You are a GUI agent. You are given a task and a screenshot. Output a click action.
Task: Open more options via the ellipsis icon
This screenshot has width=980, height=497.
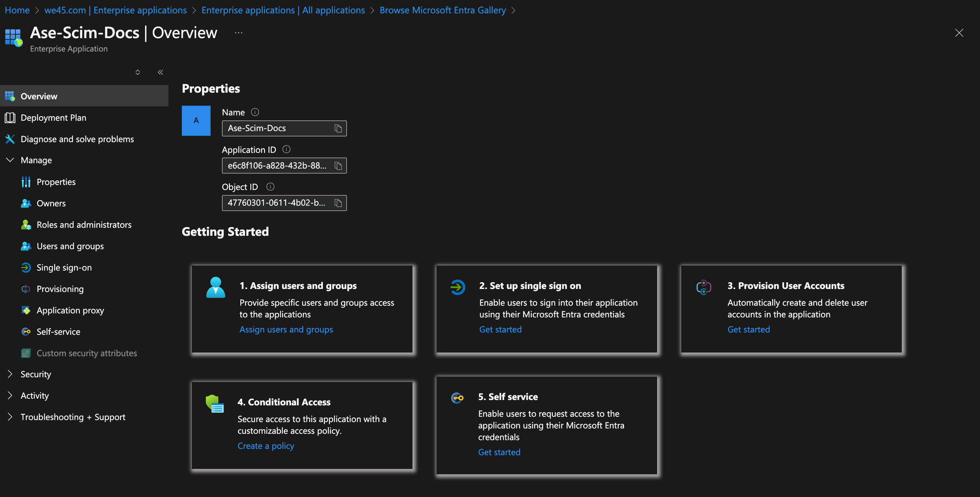[x=239, y=32]
